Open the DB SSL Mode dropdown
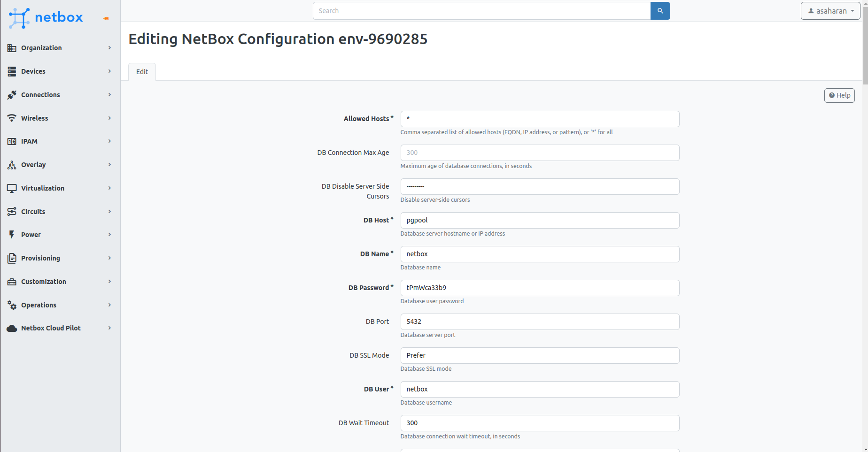 (x=540, y=355)
